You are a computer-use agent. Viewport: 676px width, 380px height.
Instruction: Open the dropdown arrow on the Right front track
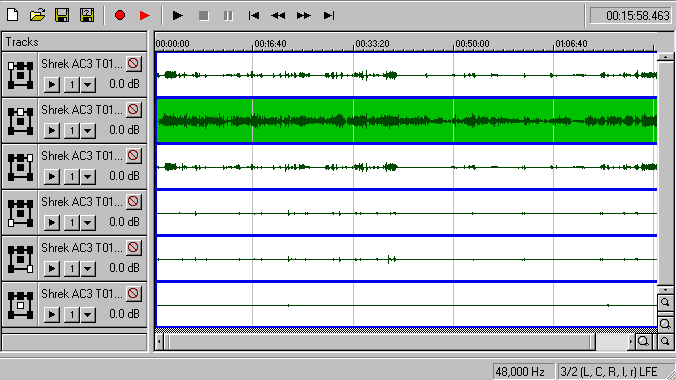tap(88, 176)
